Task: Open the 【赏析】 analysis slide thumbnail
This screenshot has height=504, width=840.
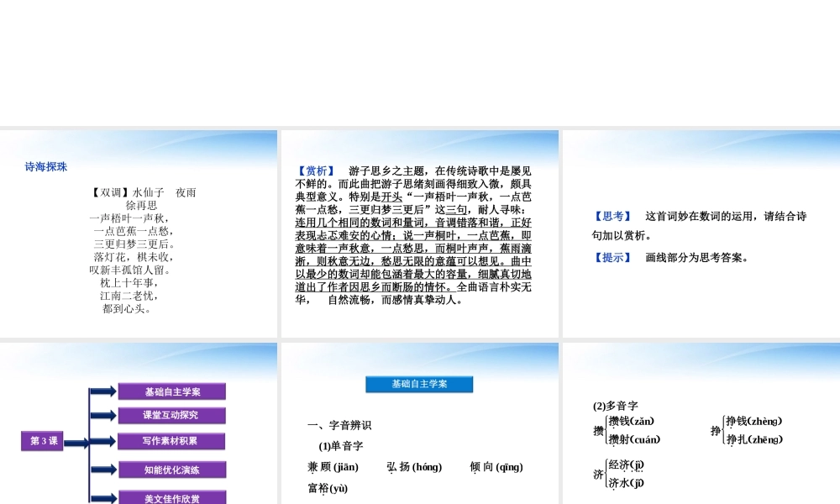Action: coord(420,234)
